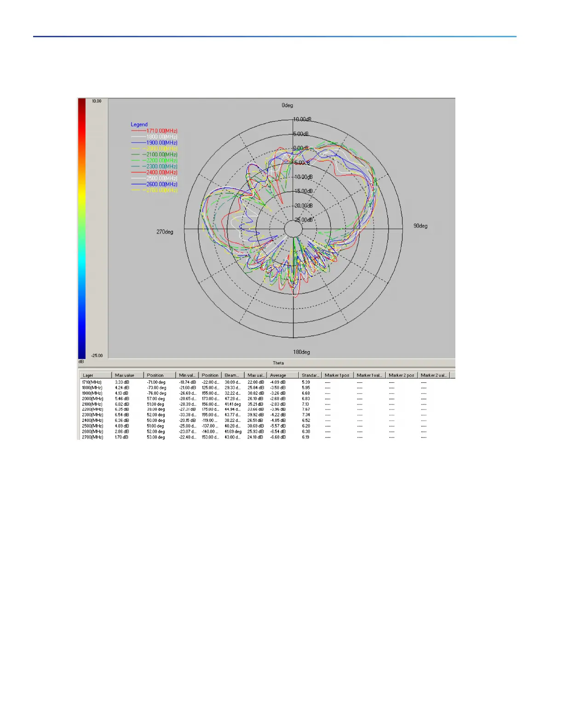Screen dimensions: 563x728
Task: Click the 270deg axis label
Action: [165, 232]
